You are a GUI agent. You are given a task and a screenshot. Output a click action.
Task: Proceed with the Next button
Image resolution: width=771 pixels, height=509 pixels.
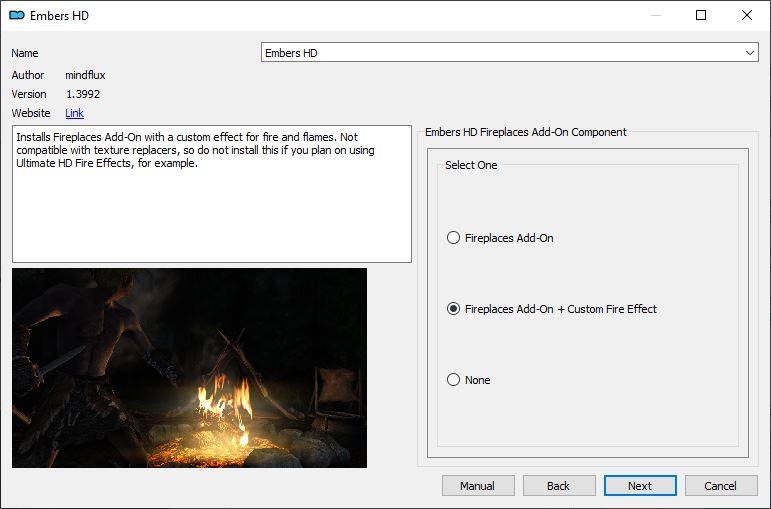(640, 486)
